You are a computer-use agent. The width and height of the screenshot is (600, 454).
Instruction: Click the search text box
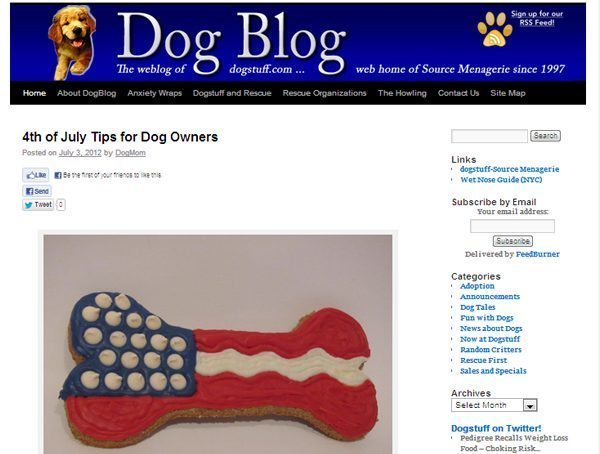coord(489,136)
